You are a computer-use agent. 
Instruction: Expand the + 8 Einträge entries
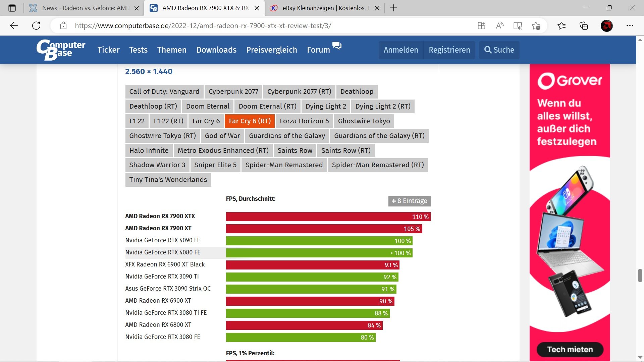tap(409, 201)
